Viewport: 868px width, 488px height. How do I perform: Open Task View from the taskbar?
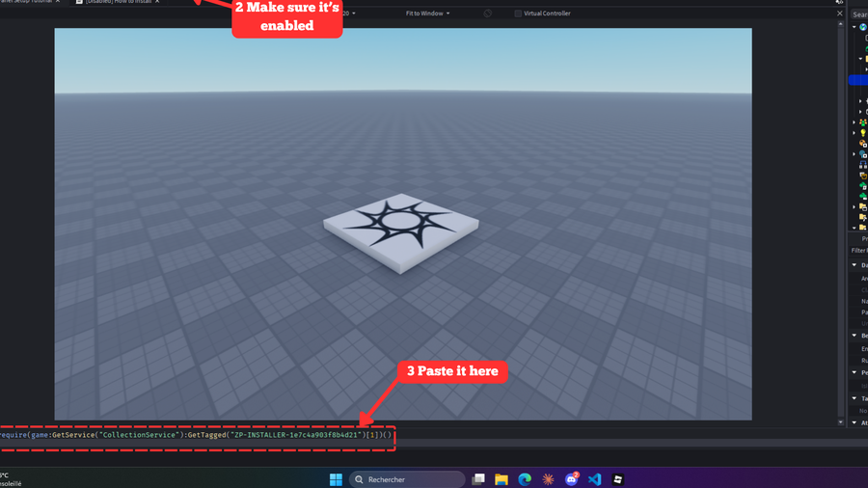click(477, 479)
